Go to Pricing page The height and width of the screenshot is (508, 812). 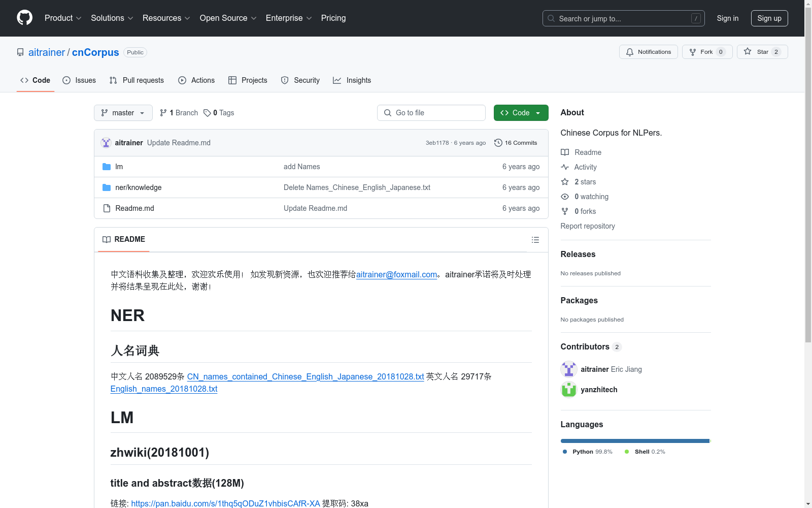pos(333,18)
